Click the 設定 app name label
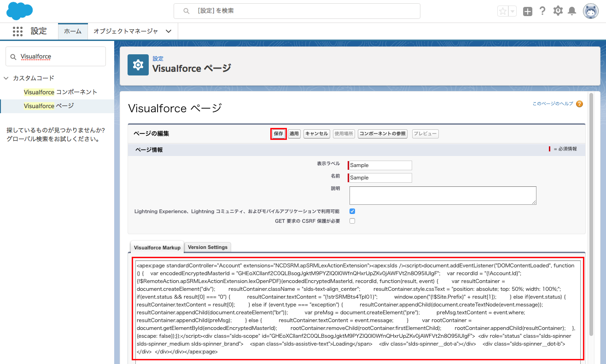606x364 pixels. click(x=39, y=31)
